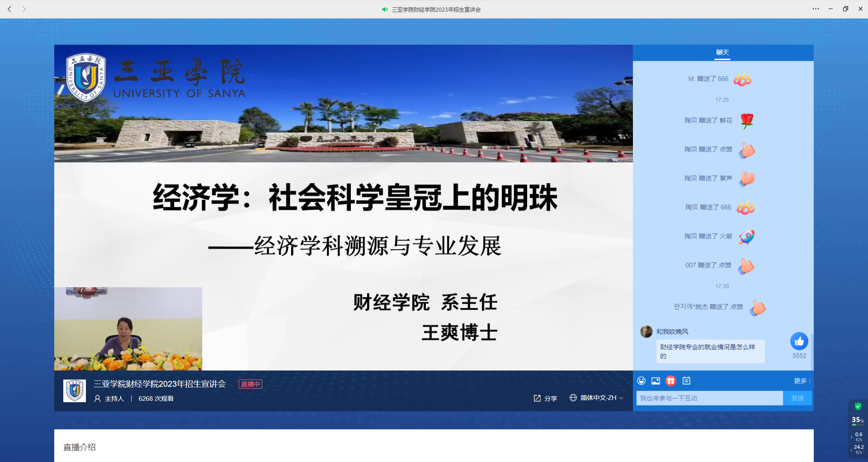868x462 pixels.
Task: Click the chat panel scrollbar
Action: pos(812,351)
